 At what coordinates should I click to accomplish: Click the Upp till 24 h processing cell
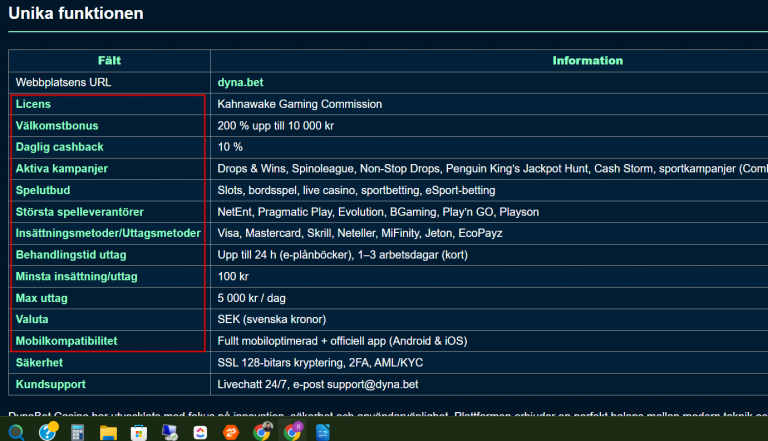tap(343, 255)
